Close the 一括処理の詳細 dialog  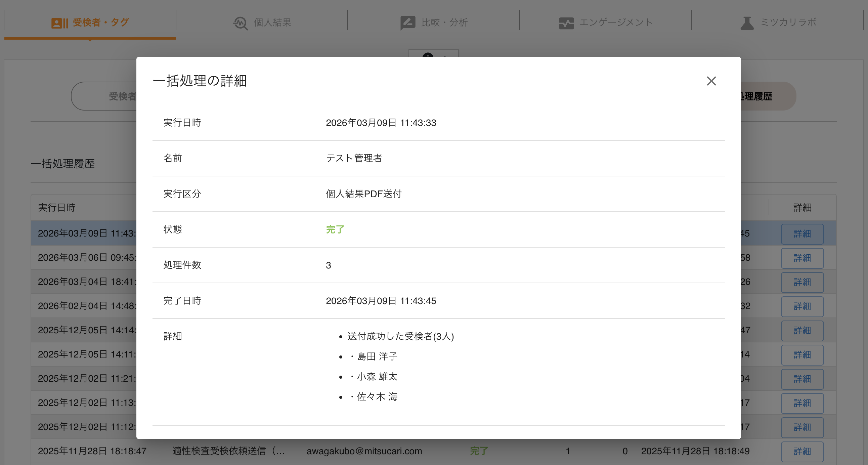711,81
